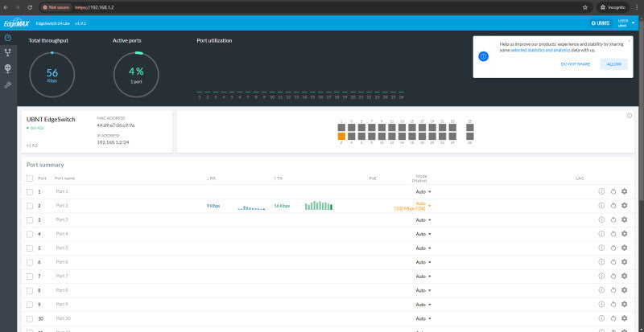The image size is (644, 332).
Task: Bookmark this page with the star icon
Action: [x=585, y=7]
